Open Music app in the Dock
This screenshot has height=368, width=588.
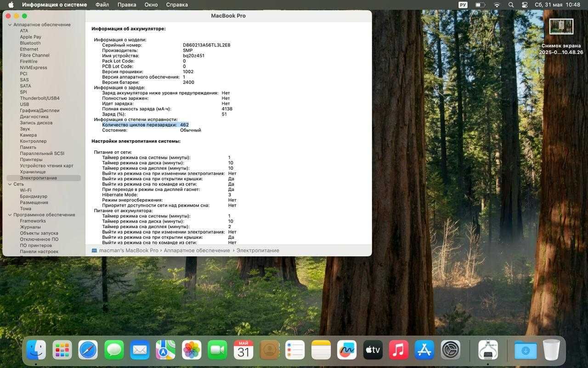coord(399,350)
